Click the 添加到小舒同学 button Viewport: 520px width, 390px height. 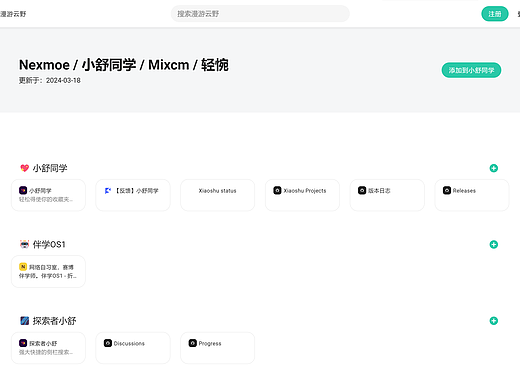tap(471, 70)
